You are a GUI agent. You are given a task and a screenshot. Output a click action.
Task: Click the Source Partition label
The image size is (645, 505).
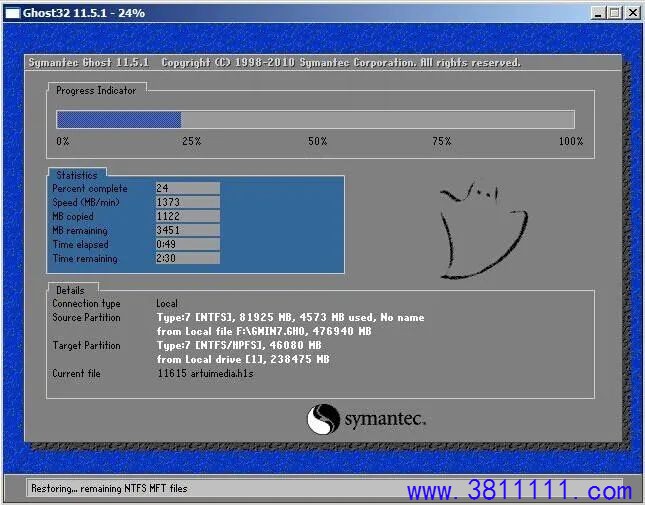[86, 317]
